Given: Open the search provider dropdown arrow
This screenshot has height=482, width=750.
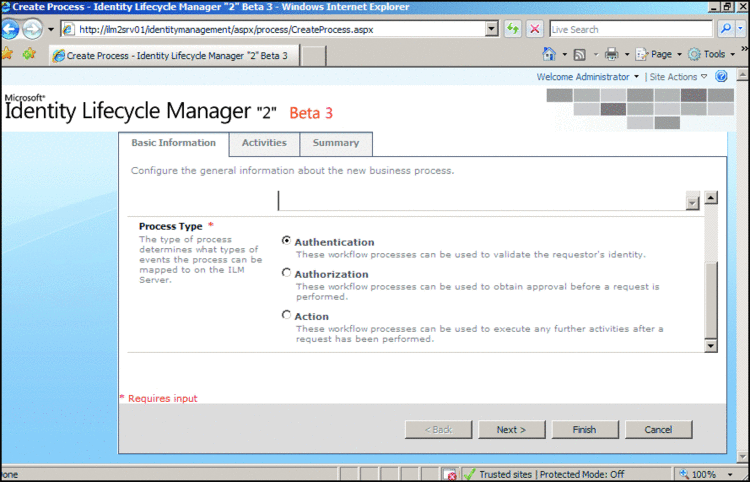Looking at the screenshot, I should [x=741, y=30].
